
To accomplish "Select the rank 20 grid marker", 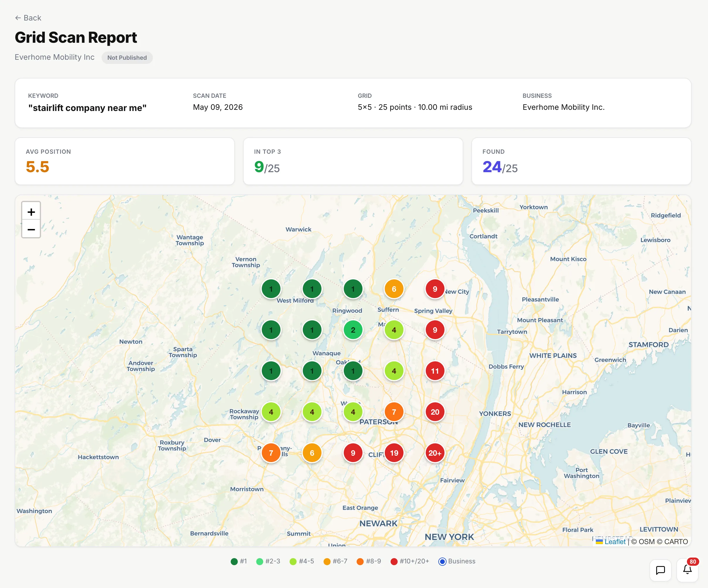I will click(435, 412).
